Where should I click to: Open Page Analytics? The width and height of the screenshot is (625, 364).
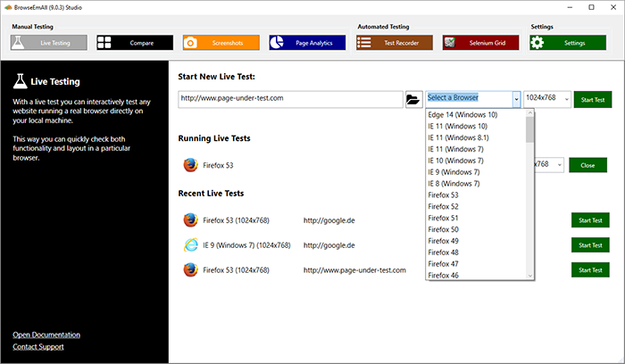(x=306, y=43)
